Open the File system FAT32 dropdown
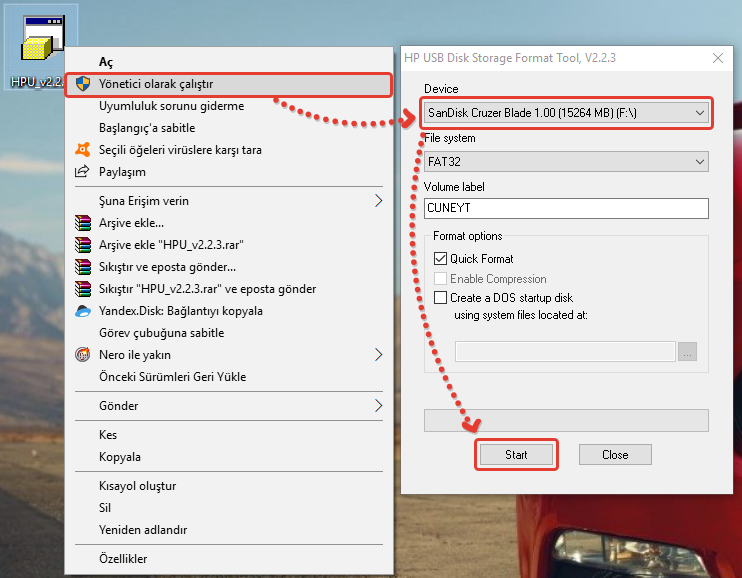Screen dimensions: 742x578 coord(566,160)
